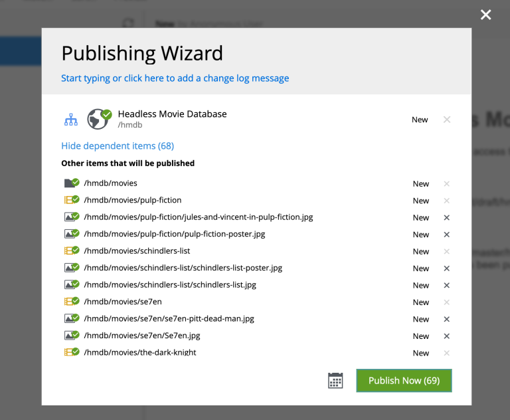Screen dimensions: 510x420
Task: Select /hmdb/movies/se7en path text
Action: [123, 302]
